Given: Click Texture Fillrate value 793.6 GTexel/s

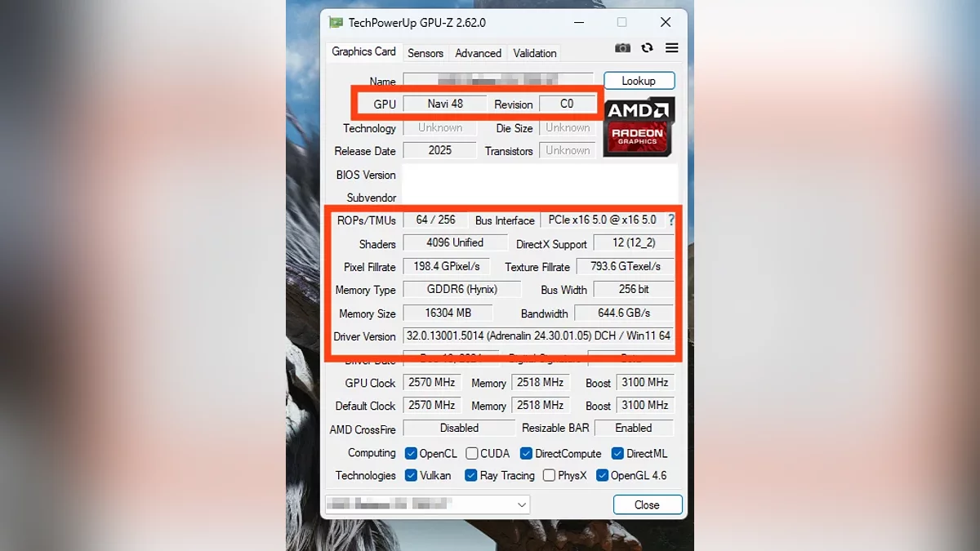Looking at the screenshot, I should point(625,266).
